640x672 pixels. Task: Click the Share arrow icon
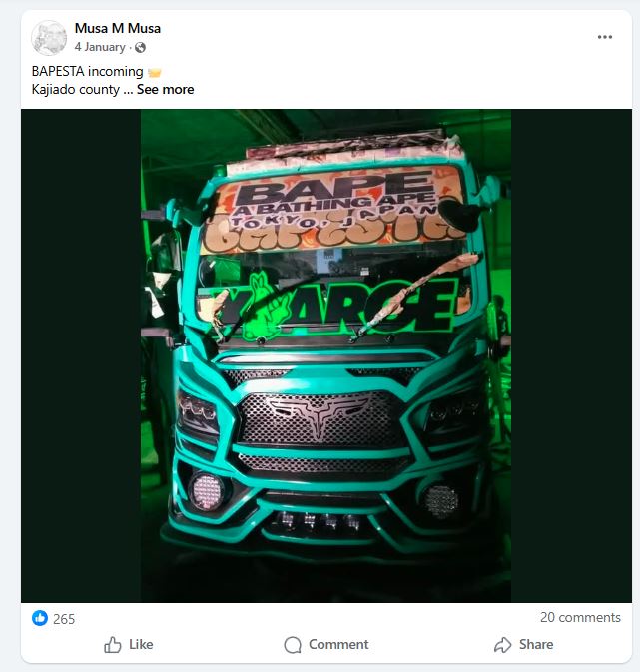pos(503,645)
